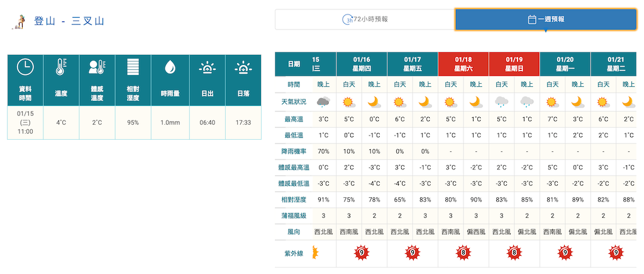Click the calendar icon in the 一週預報 tab

point(532,20)
